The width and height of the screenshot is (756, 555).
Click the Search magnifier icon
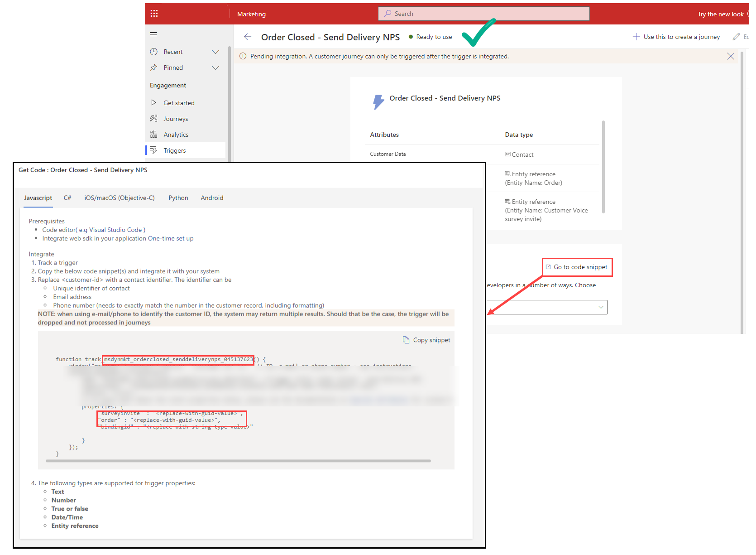pyautogui.click(x=388, y=14)
